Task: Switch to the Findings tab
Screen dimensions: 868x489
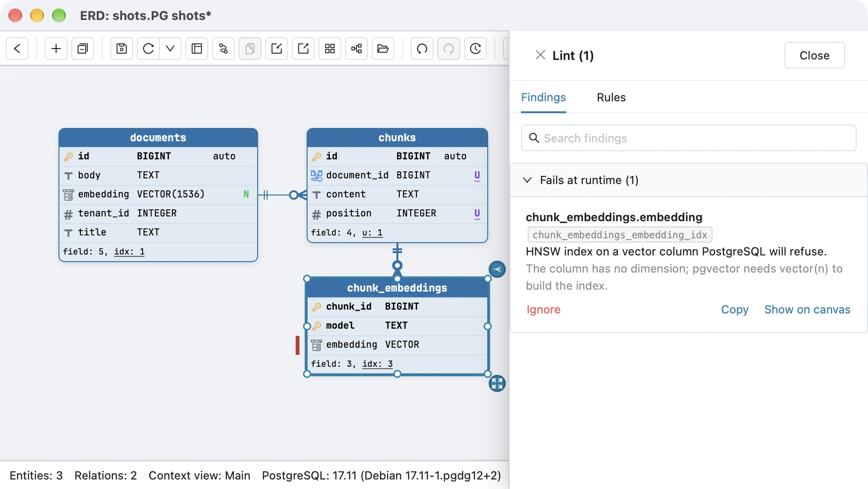Action: [543, 98]
